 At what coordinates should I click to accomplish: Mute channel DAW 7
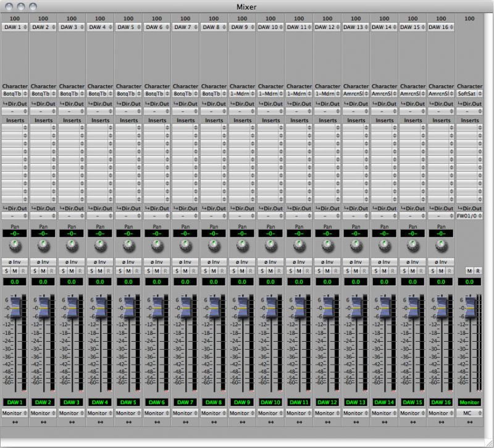[x=185, y=271]
